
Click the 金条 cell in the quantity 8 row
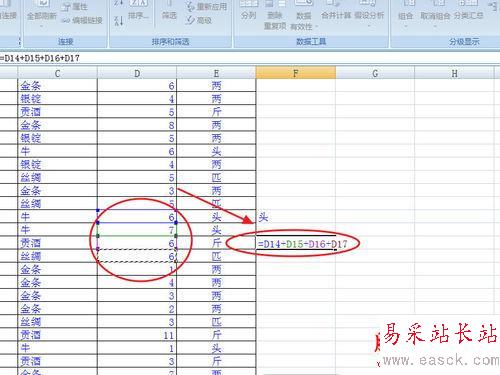(x=57, y=125)
